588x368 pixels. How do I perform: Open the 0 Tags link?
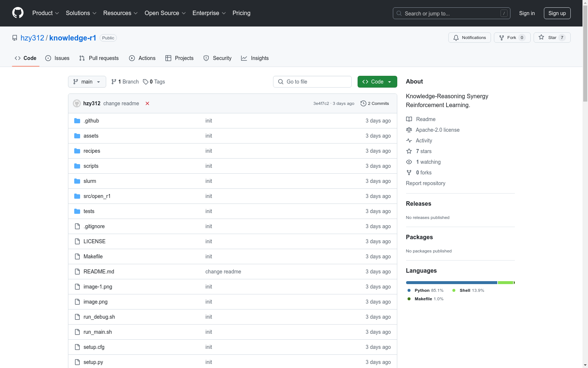[154, 82]
